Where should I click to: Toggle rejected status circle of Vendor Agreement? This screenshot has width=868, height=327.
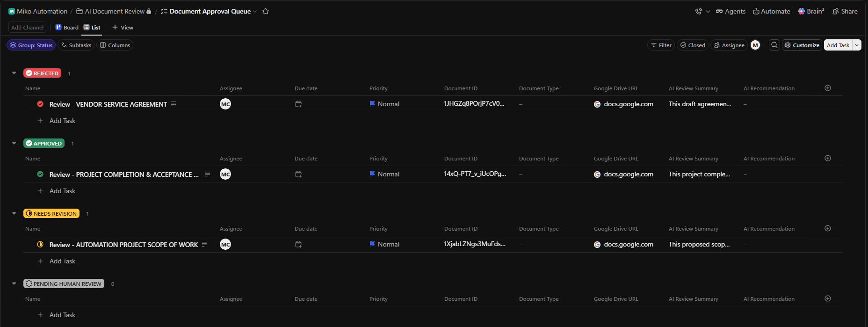tap(40, 104)
